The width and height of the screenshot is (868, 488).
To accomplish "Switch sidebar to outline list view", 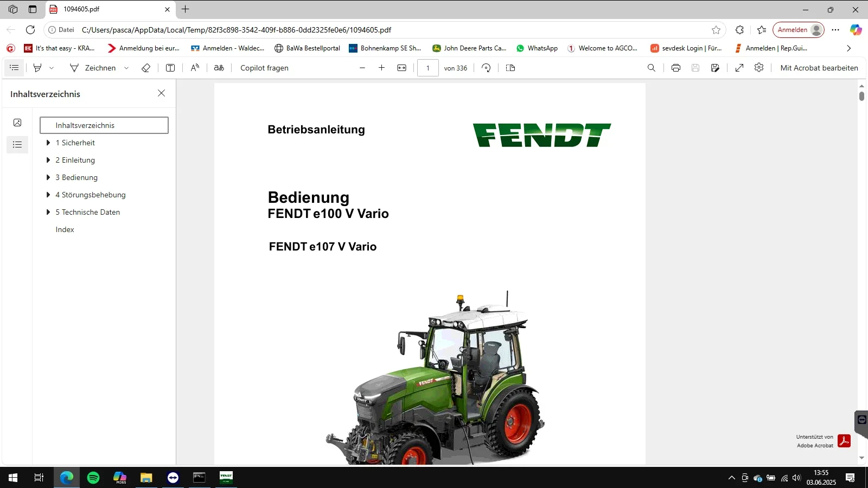I will (x=17, y=145).
